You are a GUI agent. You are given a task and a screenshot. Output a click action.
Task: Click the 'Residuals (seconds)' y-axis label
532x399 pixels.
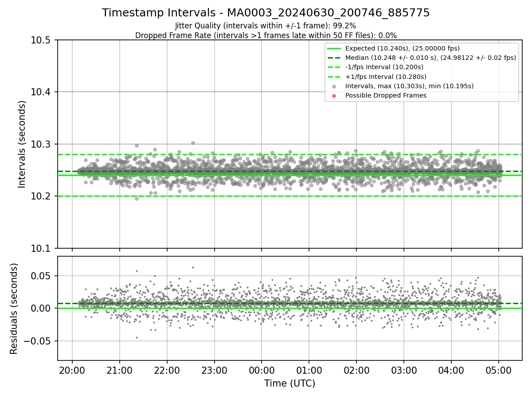pyautogui.click(x=14, y=309)
